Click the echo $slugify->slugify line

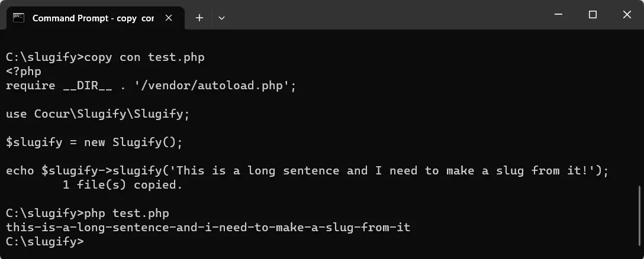pos(307,170)
